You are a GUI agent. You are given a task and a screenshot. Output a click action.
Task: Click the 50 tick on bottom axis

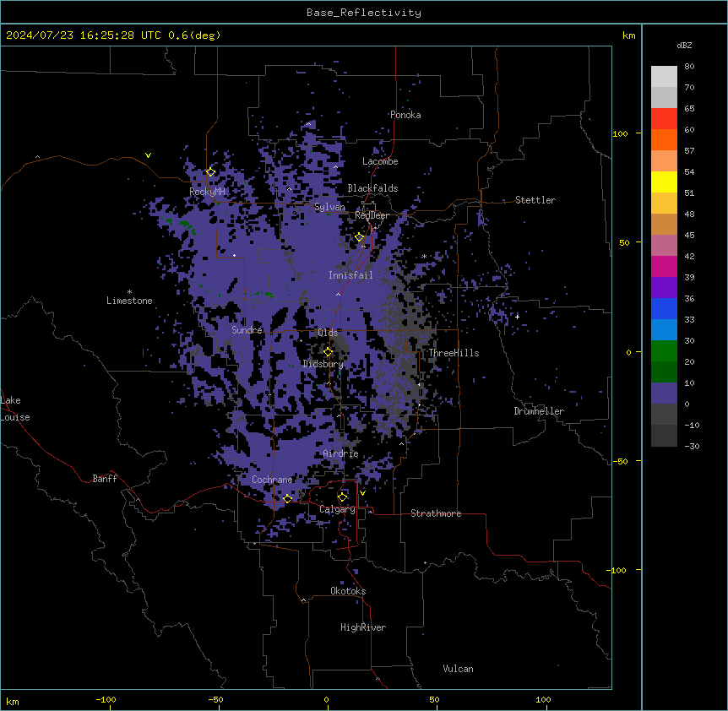pos(434,699)
